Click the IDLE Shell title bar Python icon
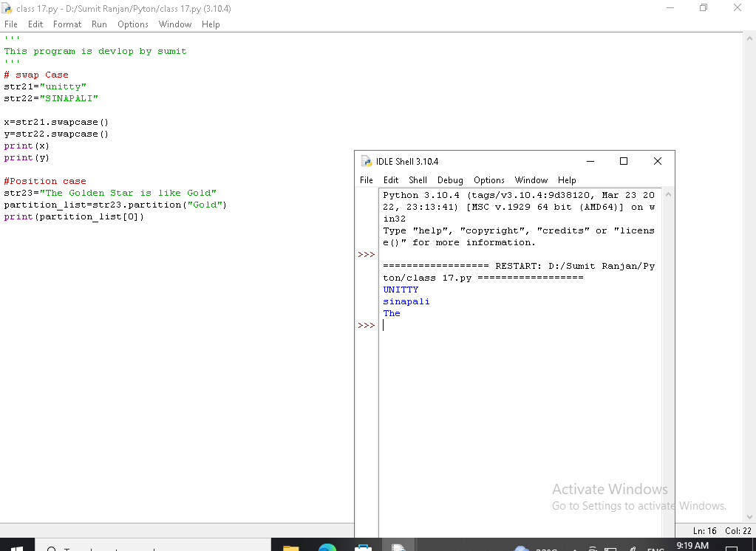Screen dimensions: 756x551 366,162
